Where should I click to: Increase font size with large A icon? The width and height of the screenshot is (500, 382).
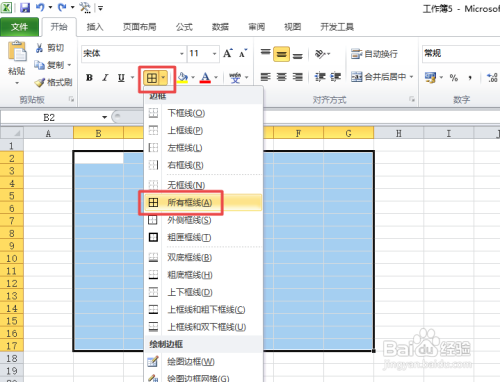click(228, 53)
